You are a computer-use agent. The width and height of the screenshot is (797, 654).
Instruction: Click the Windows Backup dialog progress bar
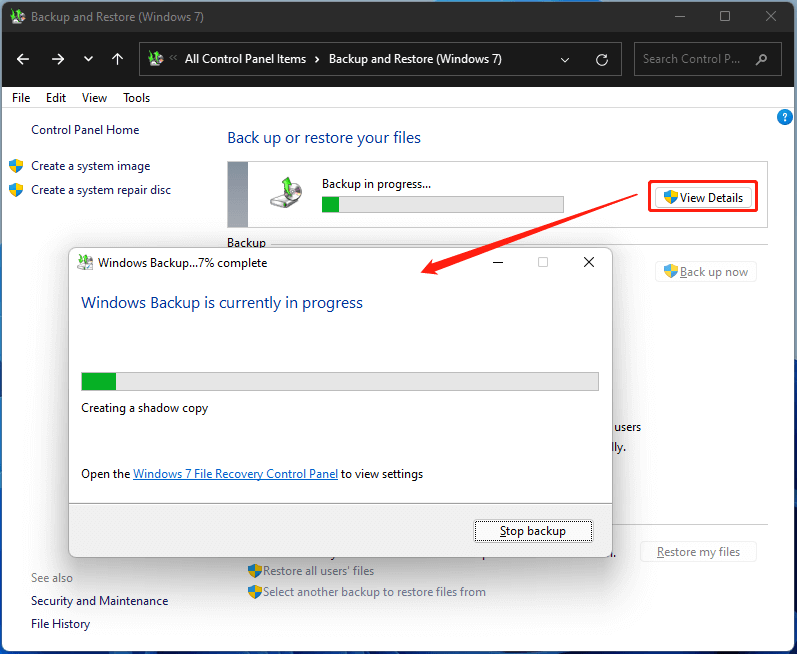click(x=339, y=381)
